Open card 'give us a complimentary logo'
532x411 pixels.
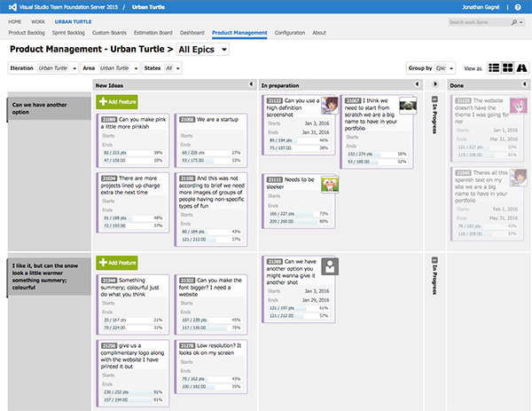pyautogui.click(x=133, y=374)
